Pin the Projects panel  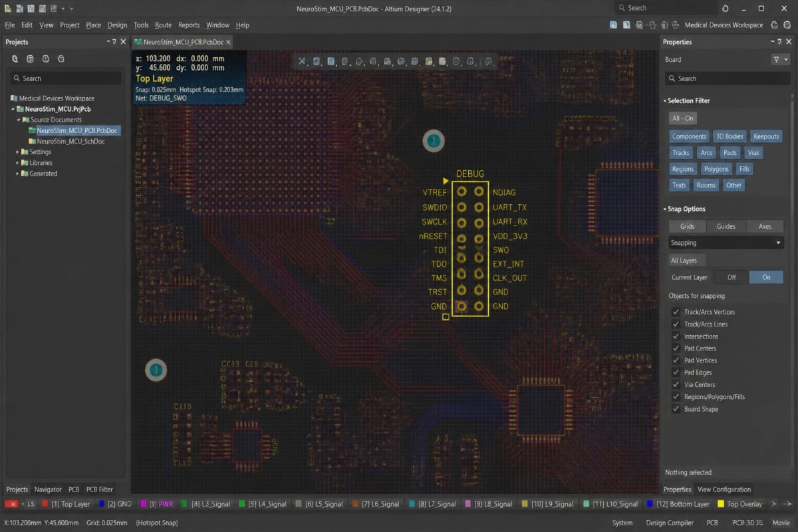click(114, 42)
